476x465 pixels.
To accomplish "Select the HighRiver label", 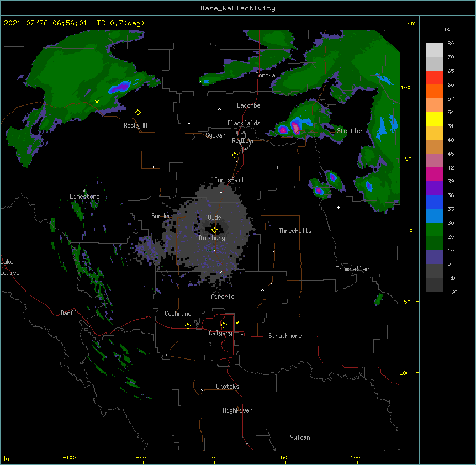I will coord(237,410).
